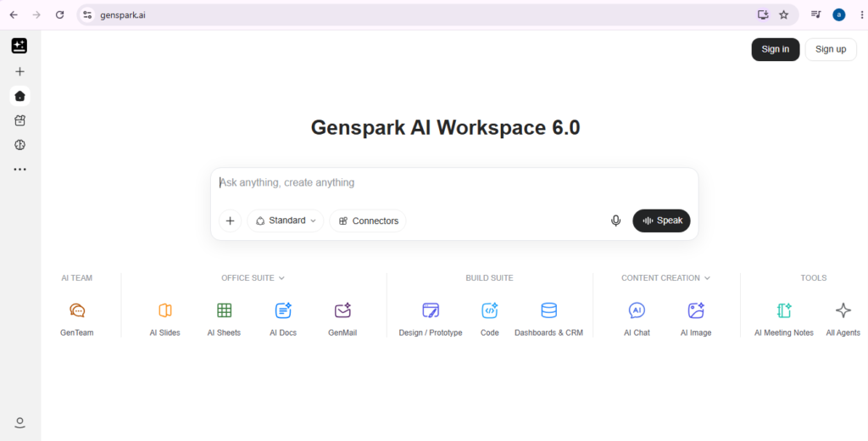The width and height of the screenshot is (868, 441).
Task: Click the Genspark AI Workspace 6.0 heading
Action: point(445,127)
